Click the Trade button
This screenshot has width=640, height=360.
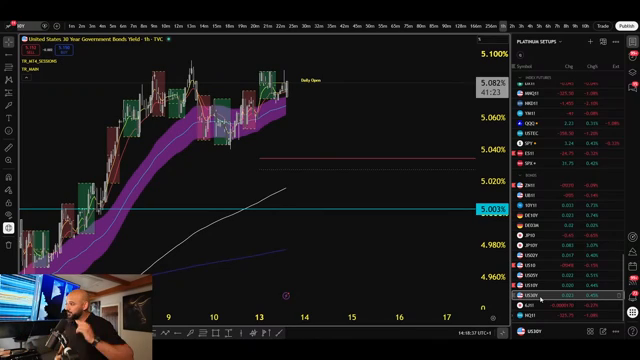pyautogui.click(x=603, y=26)
